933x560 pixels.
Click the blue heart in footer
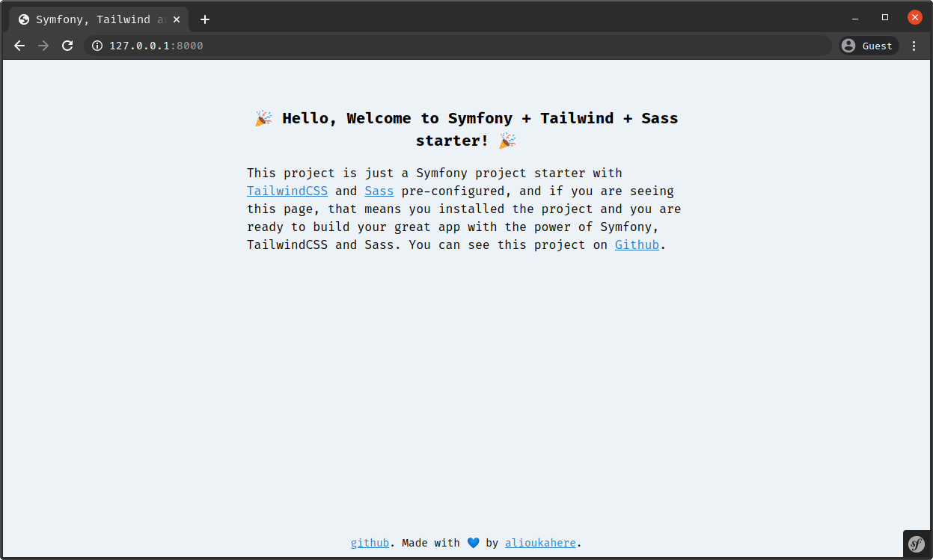tap(473, 543)
